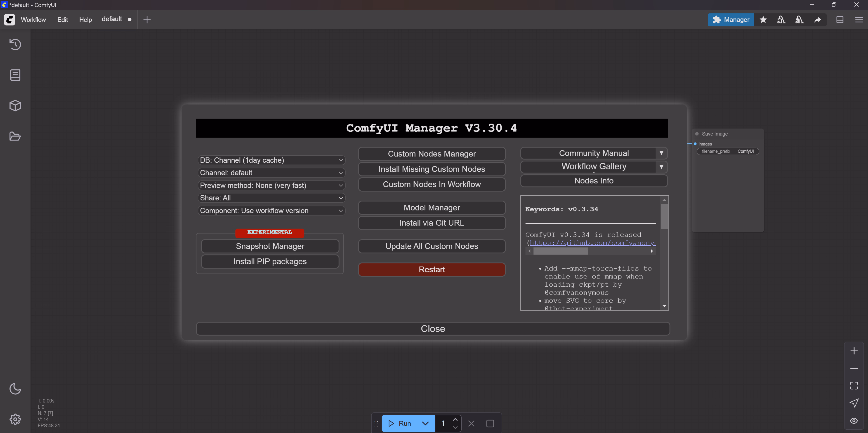Viewport: 868px width, 433px height.
Task: Click the news panel vertical scrollbar thumb
Action: [664, 216]
